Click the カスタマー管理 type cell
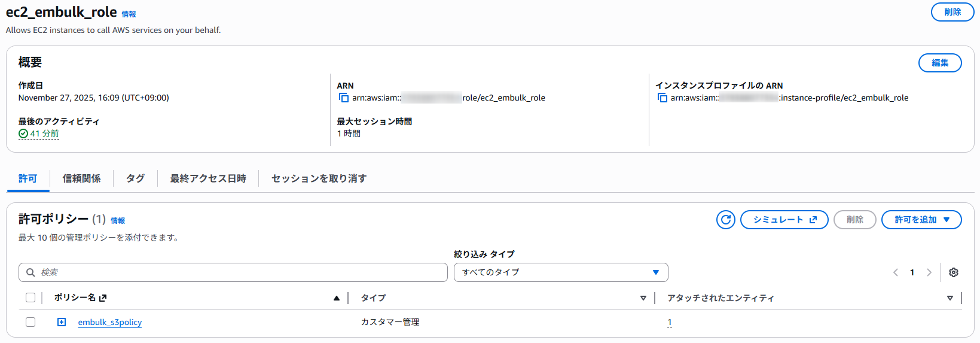Screen dimensions: 980x343 (x=390, y=322)
